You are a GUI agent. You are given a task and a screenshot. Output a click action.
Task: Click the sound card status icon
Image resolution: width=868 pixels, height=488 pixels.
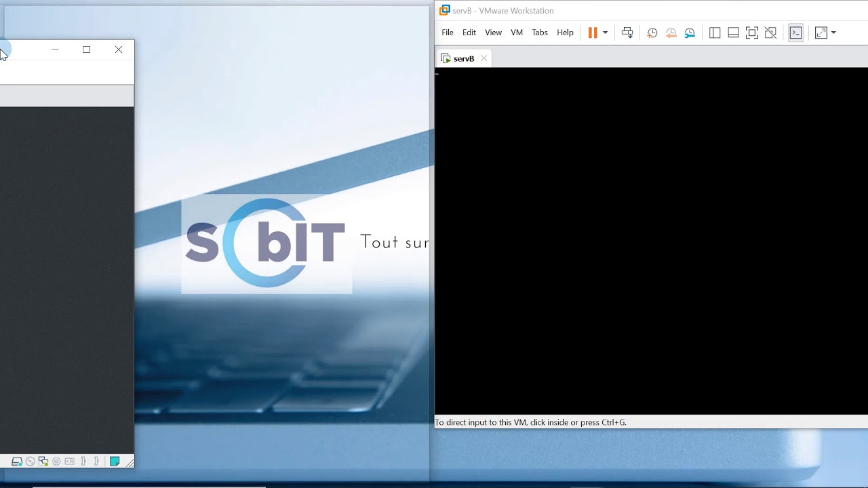[x=56, y=462]
